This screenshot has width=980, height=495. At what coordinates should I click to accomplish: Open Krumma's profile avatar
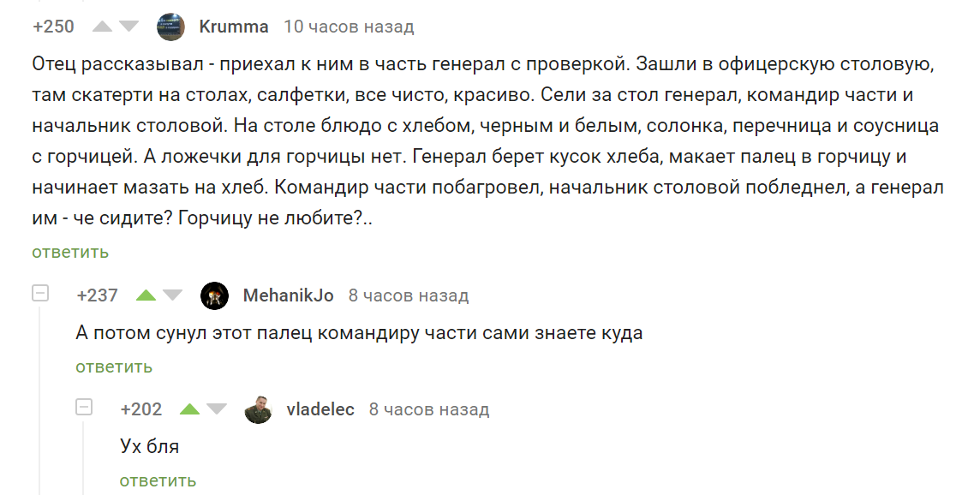(x=171, y=27)
